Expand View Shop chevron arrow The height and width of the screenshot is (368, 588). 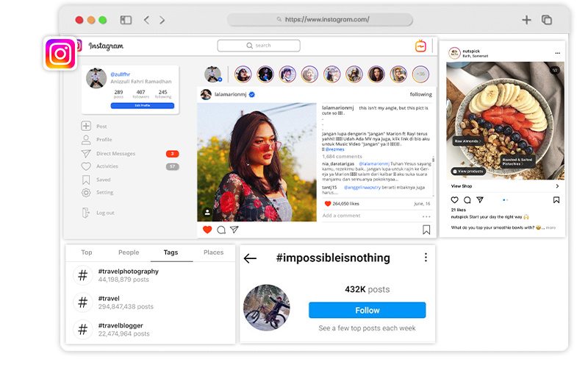[557, 186]
